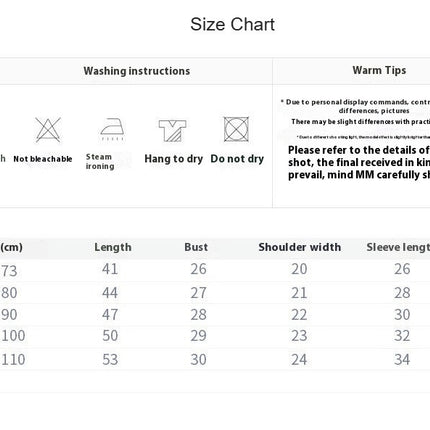Screen dimensions: 430x430
Task: Click bust value 29 for size 100
Action: pos(199,336)
